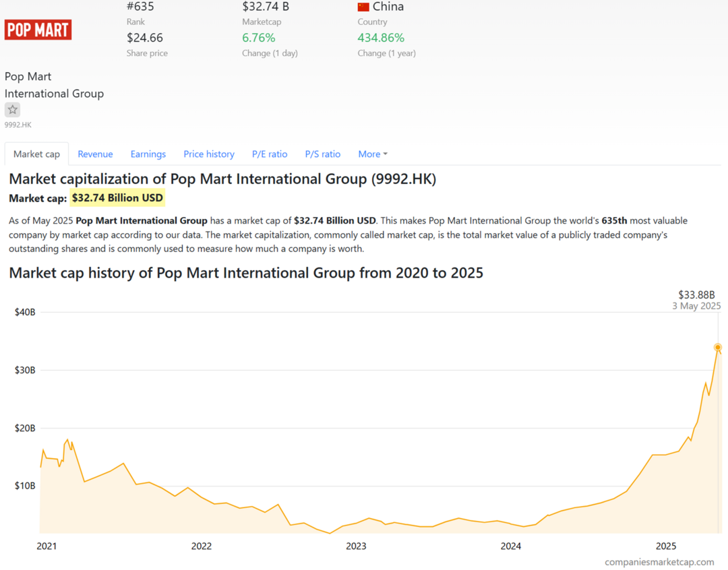Switch to the Revenue tab
This screenshot has height=570, width=728.
tap(95, 154)
